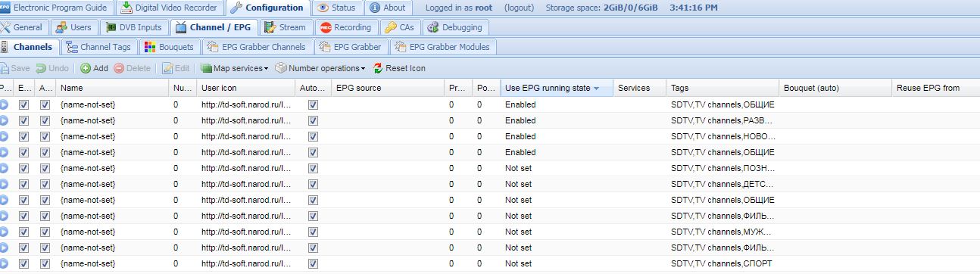980x274 pixels.
Task: Open the EPG Grabber Channels tab
Action: [x=257, y=47]
